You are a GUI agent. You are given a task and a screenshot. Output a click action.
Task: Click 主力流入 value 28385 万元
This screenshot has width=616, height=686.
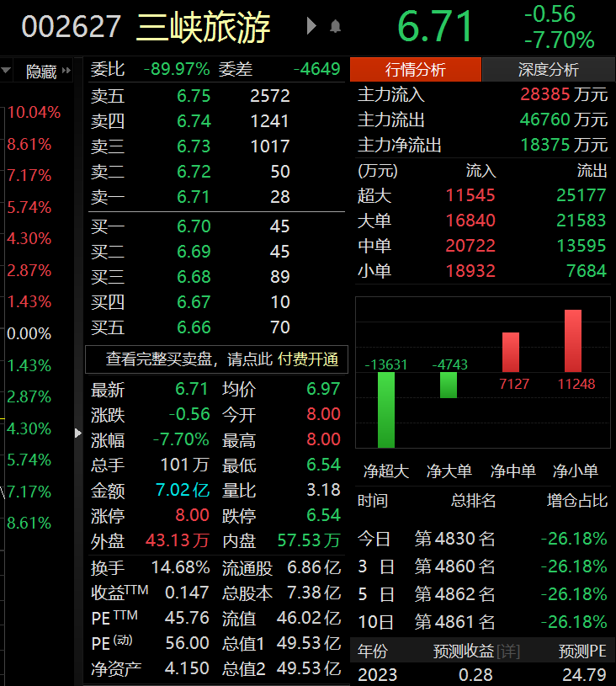pyautogui.click(x=564, y=94)
